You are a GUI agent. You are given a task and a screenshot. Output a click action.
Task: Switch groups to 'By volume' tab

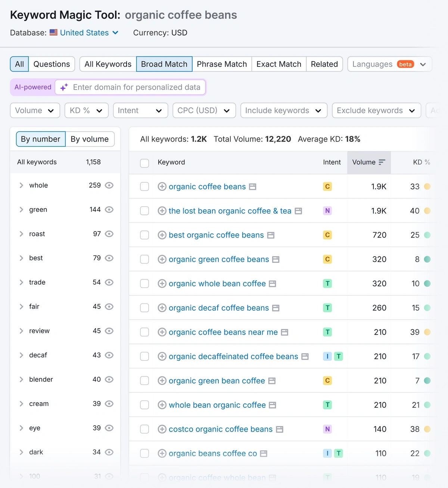[90, 139]
